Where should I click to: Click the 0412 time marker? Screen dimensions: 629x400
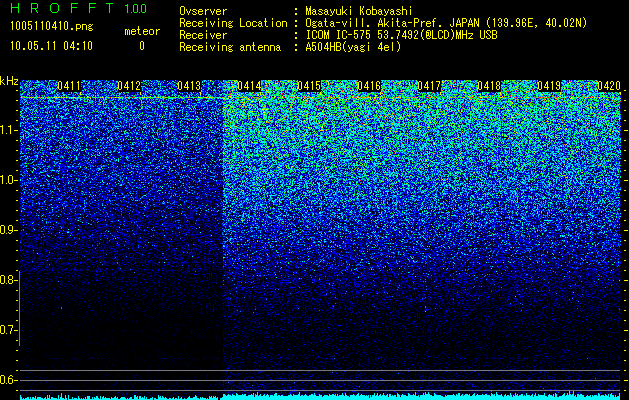(x=129, y=86)
